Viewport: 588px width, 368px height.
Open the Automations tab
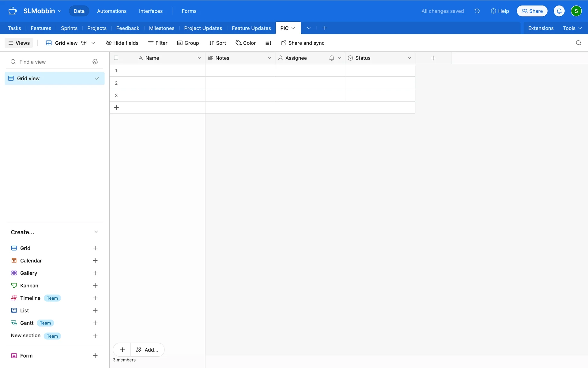tap(111, 11)
